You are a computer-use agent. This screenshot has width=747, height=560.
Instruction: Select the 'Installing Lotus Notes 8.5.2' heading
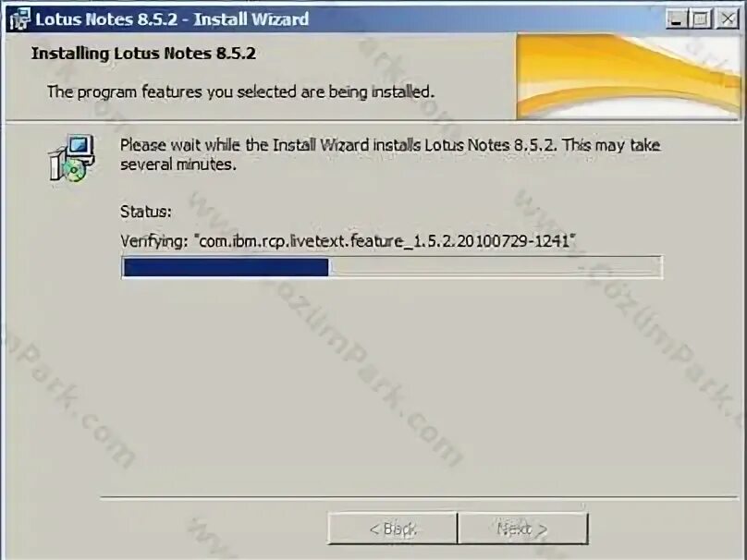click(143, 53)
